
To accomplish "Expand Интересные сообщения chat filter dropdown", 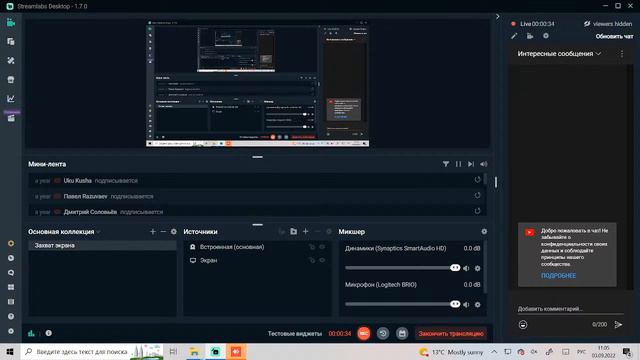I will pyautogui.click(x=559, y=53).
